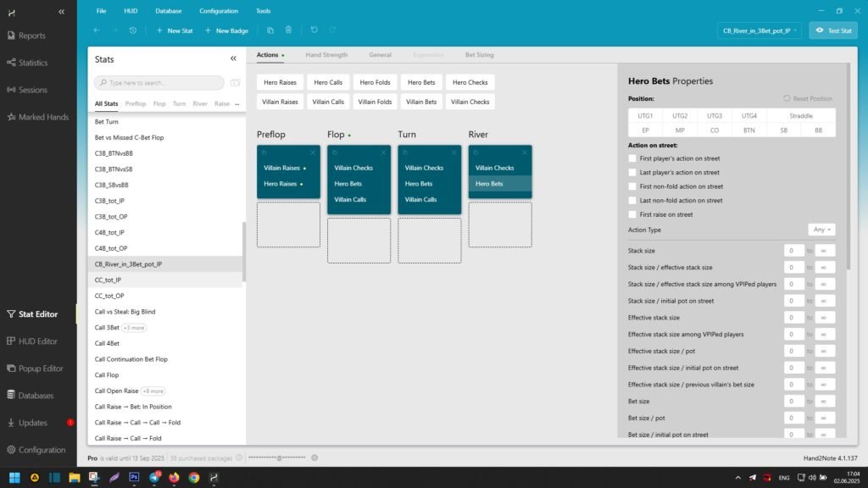Open the folder icon beside stats search
This screenshot has height=488, width=868.
(235, 83)
